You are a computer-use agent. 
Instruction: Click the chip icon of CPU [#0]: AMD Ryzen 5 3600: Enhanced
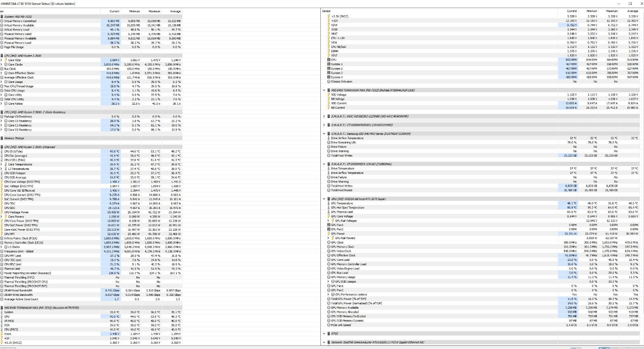pyautogui.click(x=2, y=147)
